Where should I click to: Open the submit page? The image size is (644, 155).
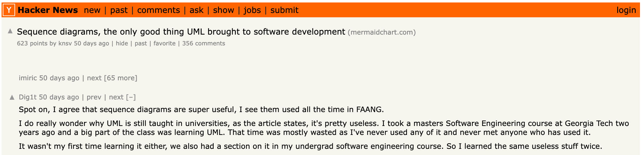(284, 10)
